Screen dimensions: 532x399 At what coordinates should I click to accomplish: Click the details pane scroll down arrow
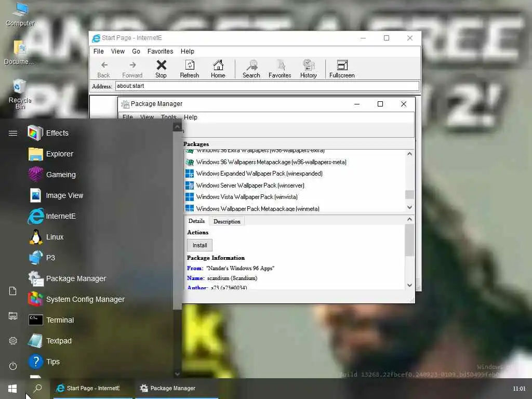(x=409, y=285)
